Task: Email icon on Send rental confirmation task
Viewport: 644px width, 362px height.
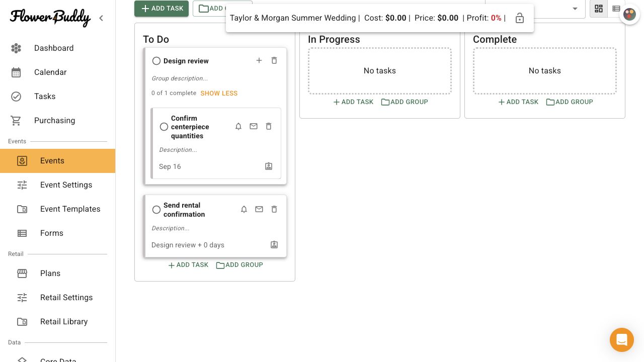Action: pos(259,209)
